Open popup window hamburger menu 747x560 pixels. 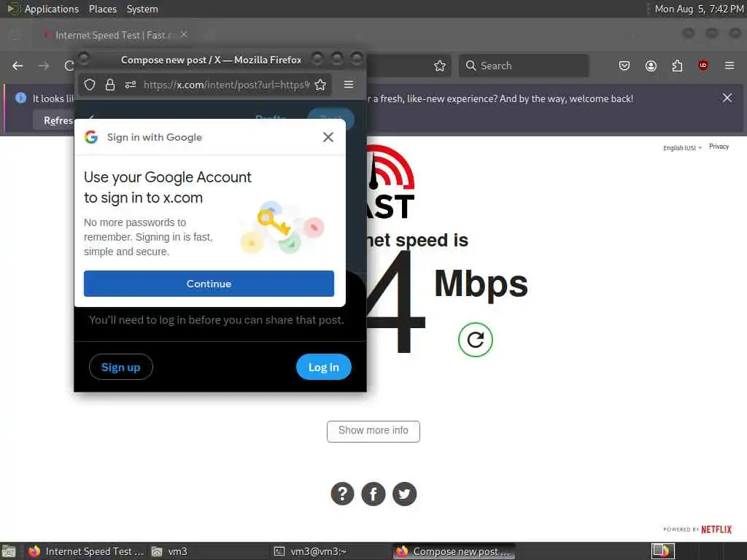[349, 85]
